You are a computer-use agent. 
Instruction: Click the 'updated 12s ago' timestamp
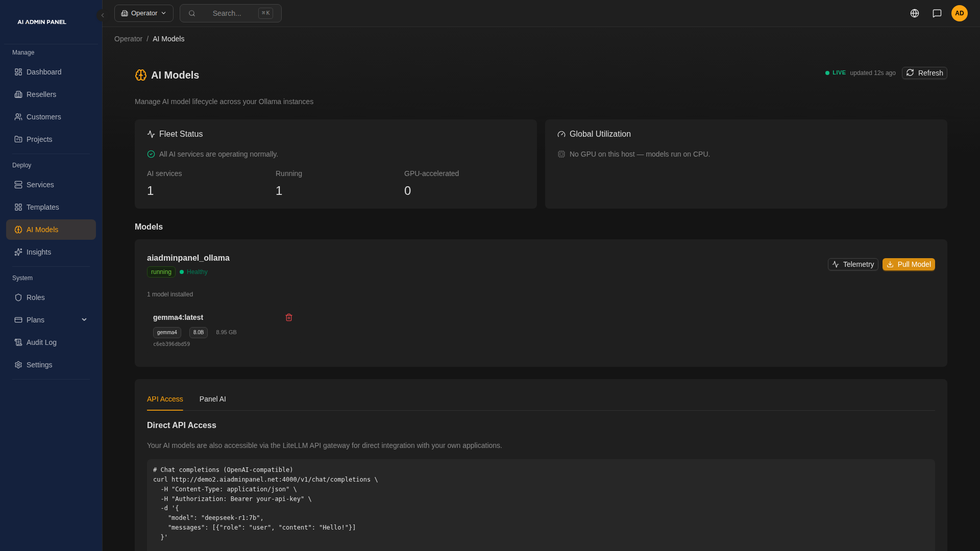[873, 73]
